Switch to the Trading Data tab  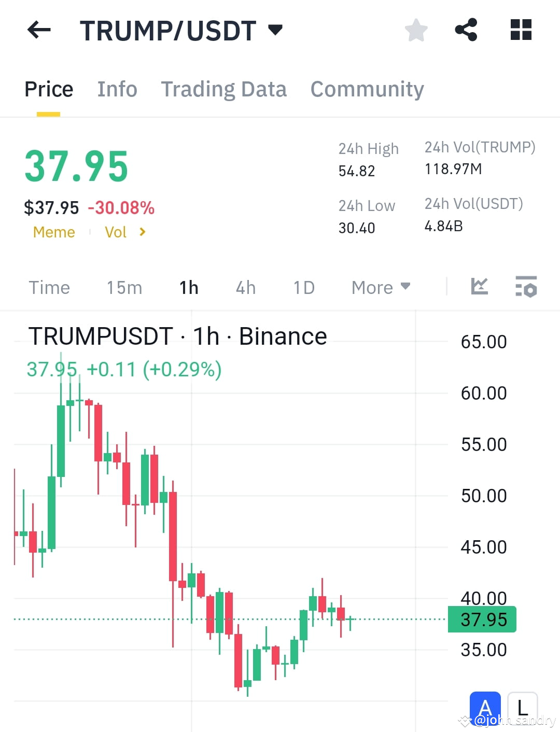pyautogui.click(x=224, y=89)
